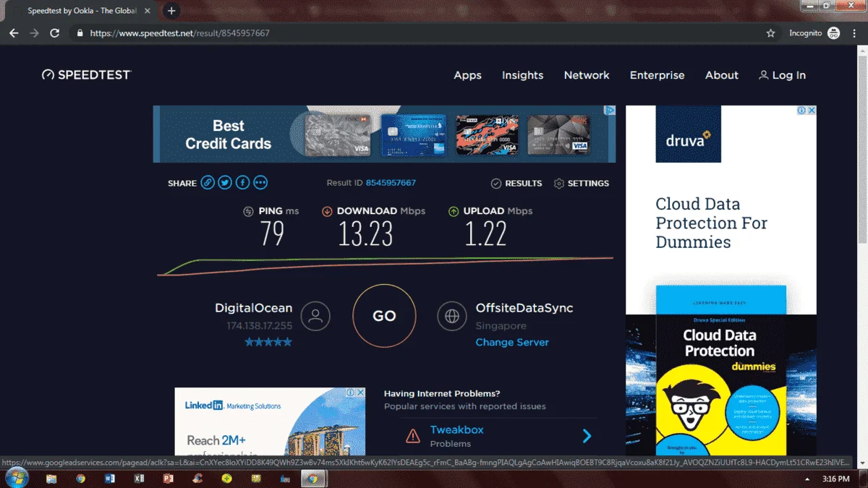Click the download speed value 13.23

tap(366, 234)
